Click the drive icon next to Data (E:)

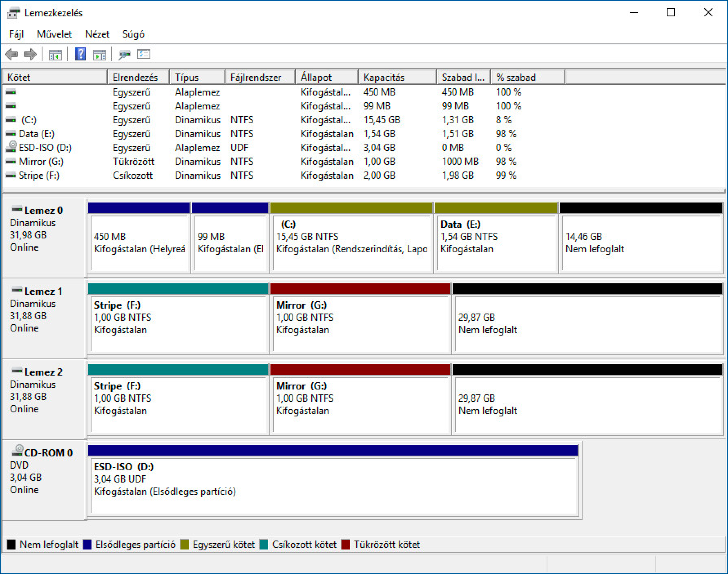(11, 133)
